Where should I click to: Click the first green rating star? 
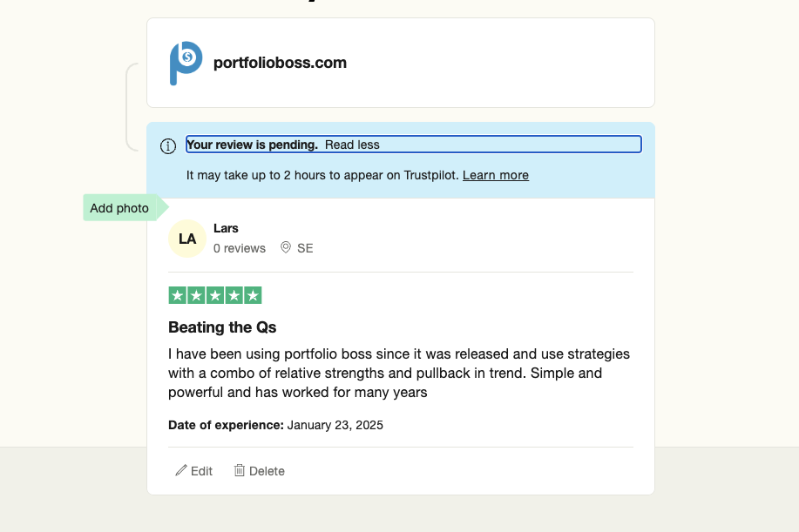pos(177,296)
